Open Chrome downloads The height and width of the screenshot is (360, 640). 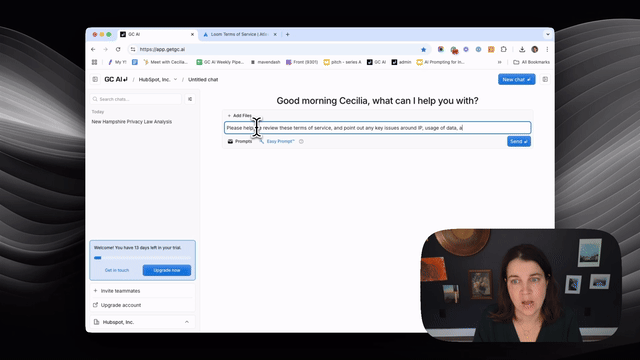pos(522,49)
